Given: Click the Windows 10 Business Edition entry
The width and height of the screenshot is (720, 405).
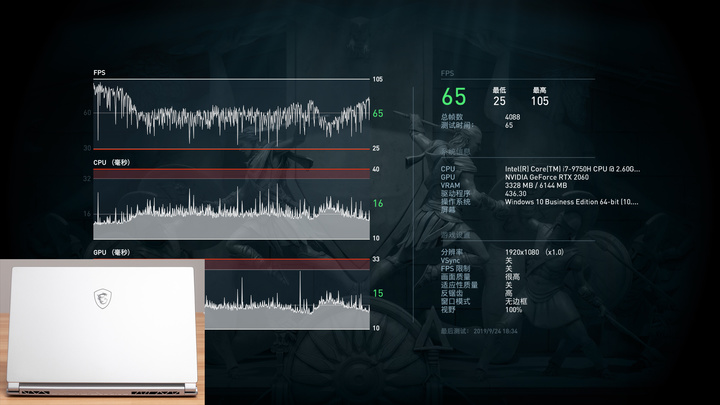Looking at the screenshot, I should [x=571, y=202].
